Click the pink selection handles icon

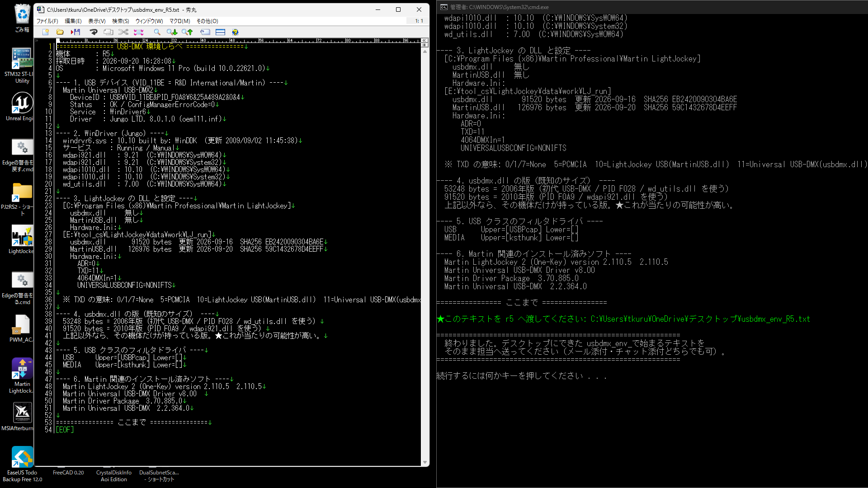pyautogui.click(x=139, y=32)
